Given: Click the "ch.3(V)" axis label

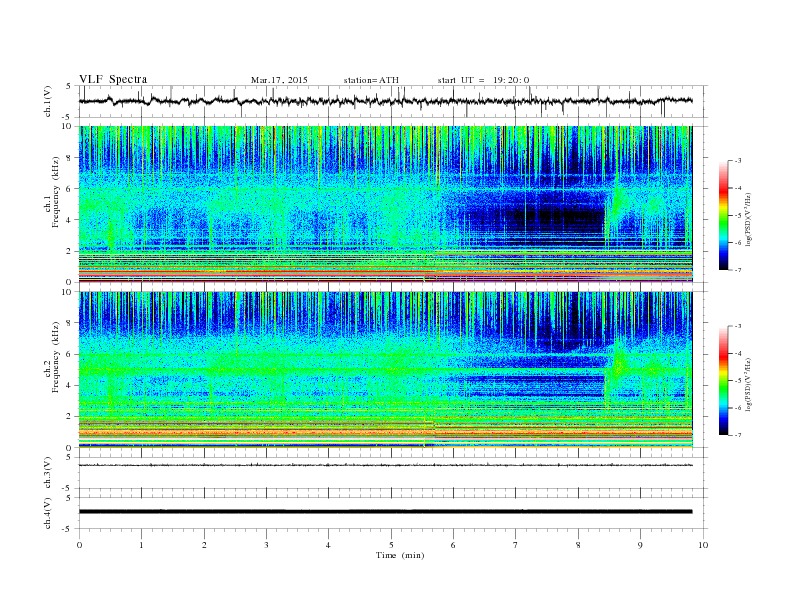Looking at the screenshot, I should click(48, 473).
